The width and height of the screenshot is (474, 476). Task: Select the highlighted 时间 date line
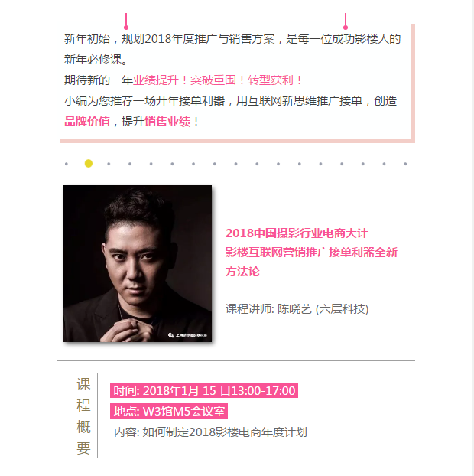[x=204, y=390]
